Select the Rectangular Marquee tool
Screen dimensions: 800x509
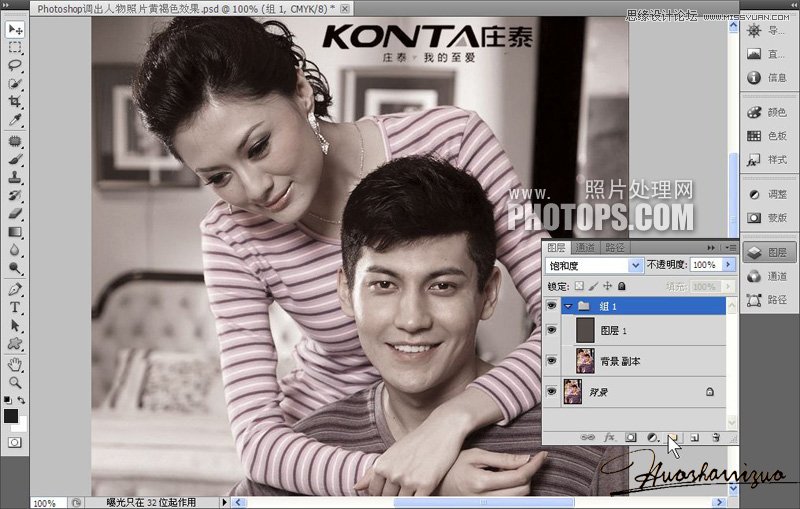tap(15, 47)
